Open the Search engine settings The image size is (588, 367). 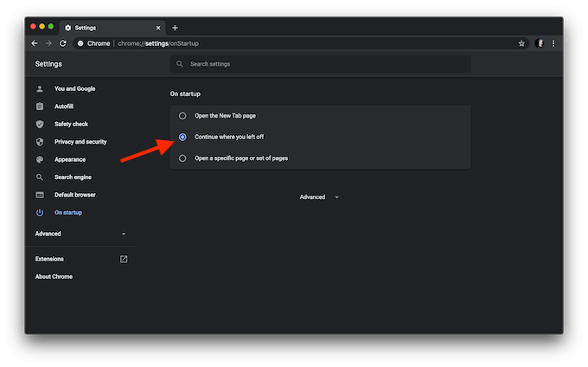point(73,177)
